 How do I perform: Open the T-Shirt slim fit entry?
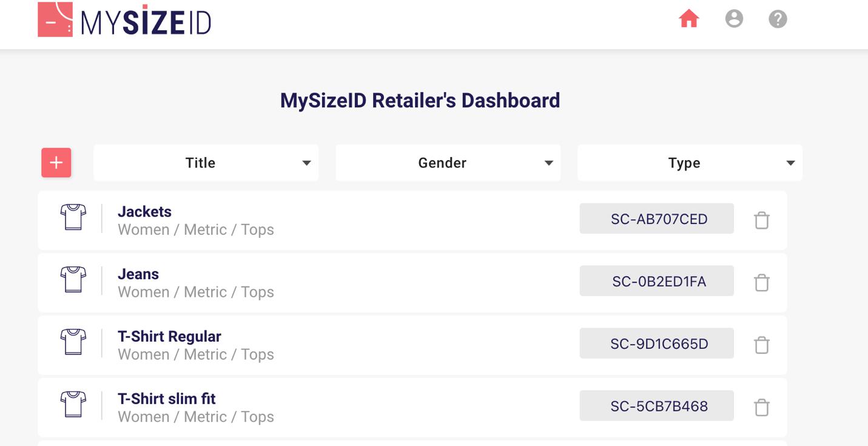coord(167,399)
